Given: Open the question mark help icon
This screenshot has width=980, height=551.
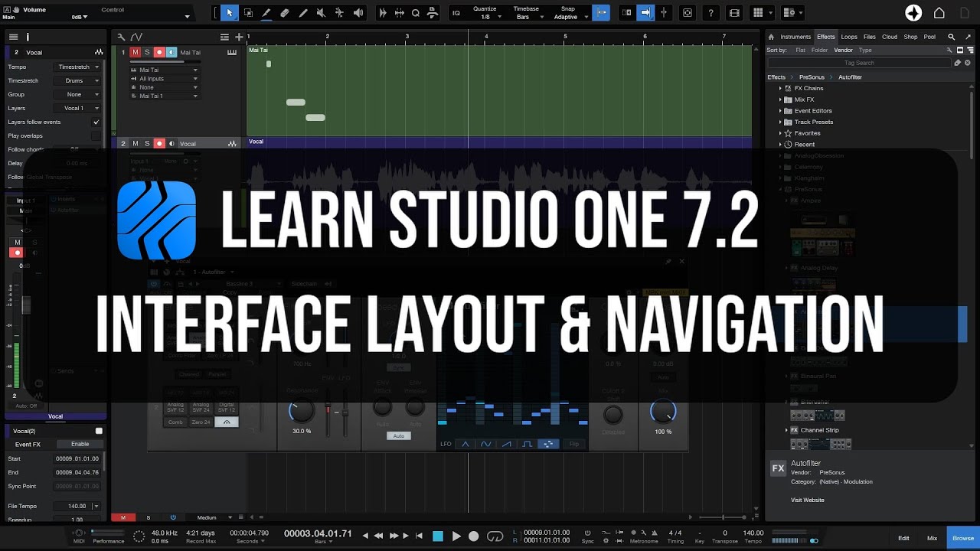Looking at the screenshot, I should click(711, 13).
